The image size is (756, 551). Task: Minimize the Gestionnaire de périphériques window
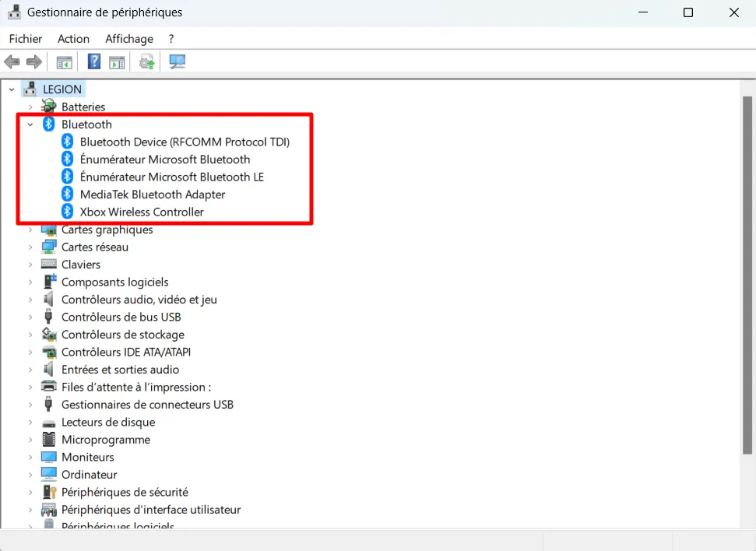[x=643, y=12]
